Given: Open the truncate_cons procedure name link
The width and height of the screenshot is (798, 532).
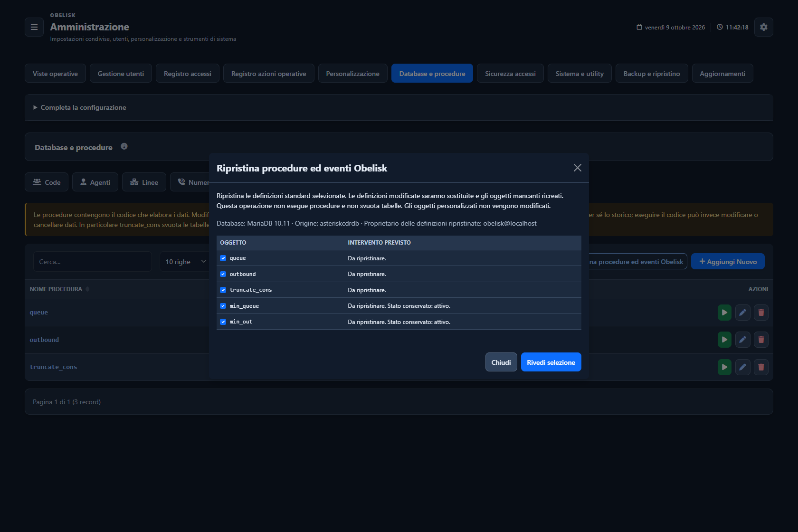Looking at the screenshot, I should click(53, 367).
